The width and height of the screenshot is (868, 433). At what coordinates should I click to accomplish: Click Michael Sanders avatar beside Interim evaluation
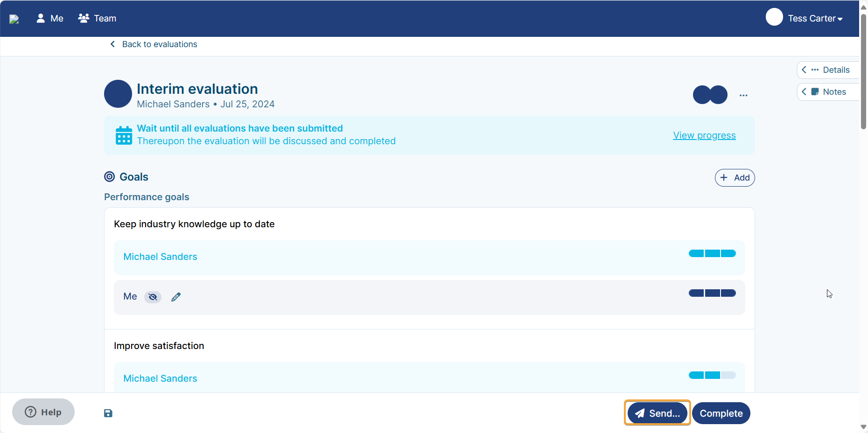(x=118, y=94)
